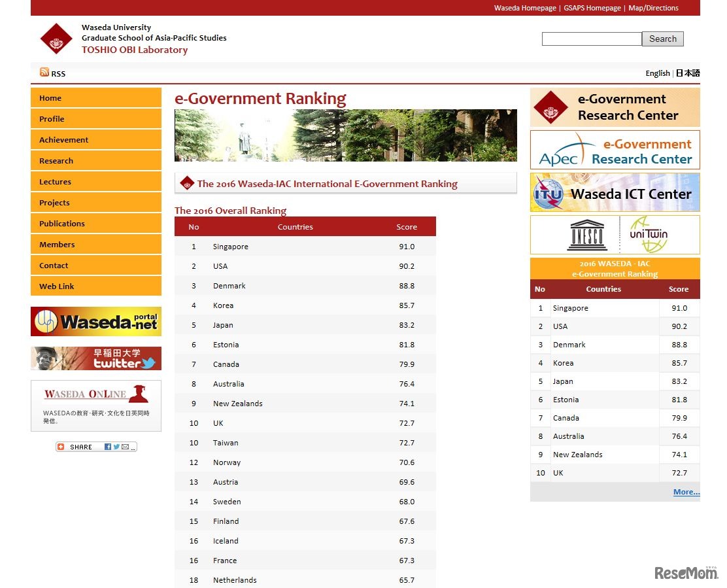Screen dimensions: 727x588
Task: Click the Waseda University diamond logo
Action: click(x=56, y=39)
